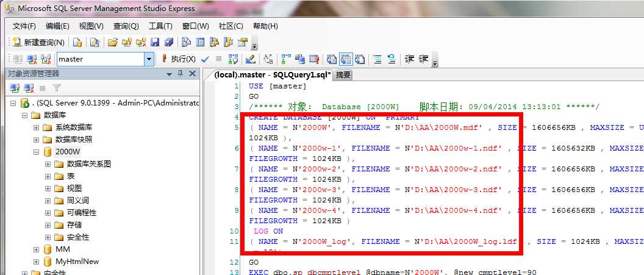Image resolution: width=644 pixels, height=275 pixels.
Task: Click the Open File folder icon
Action: (x=113, y=42)
